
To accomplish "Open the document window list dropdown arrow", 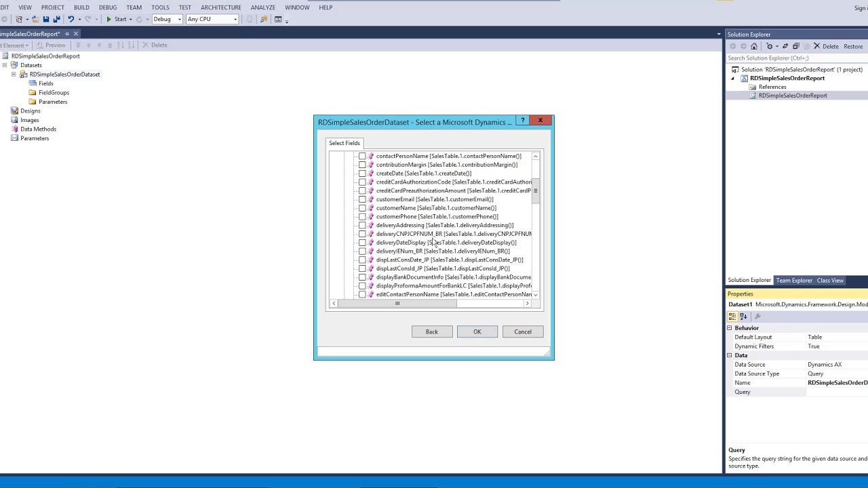I will (x=719, y=34).
